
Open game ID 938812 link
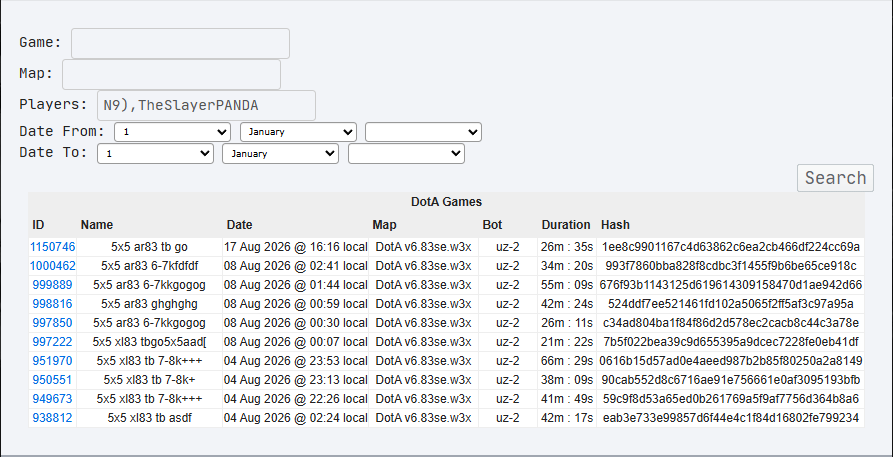52,418
